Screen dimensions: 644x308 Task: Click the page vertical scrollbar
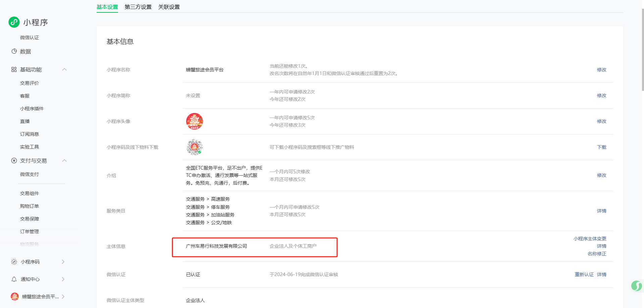[x=643, y=50]
